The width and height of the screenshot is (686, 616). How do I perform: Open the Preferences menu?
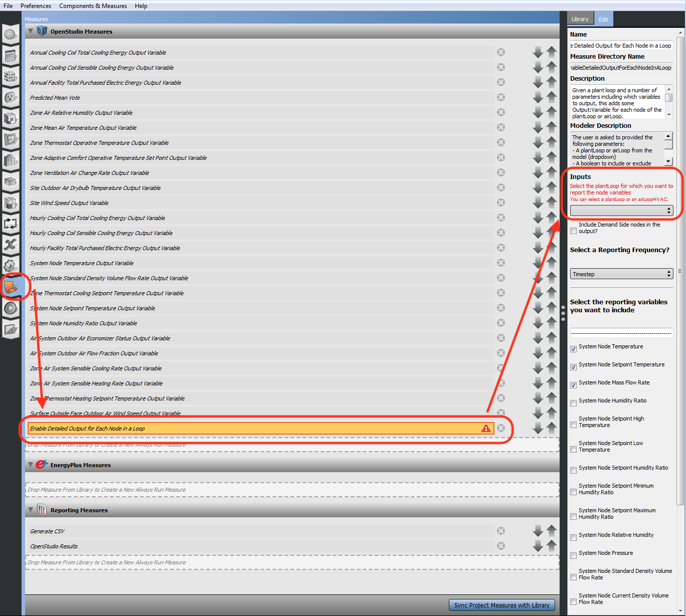coord(36,6)
